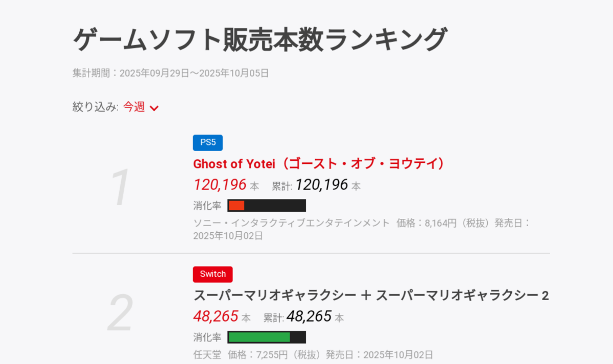This screenshot has height=364, width=613.
Task: Click the blue PS5 platform badge
Action: pyautogui.click(x=207, y=142)
